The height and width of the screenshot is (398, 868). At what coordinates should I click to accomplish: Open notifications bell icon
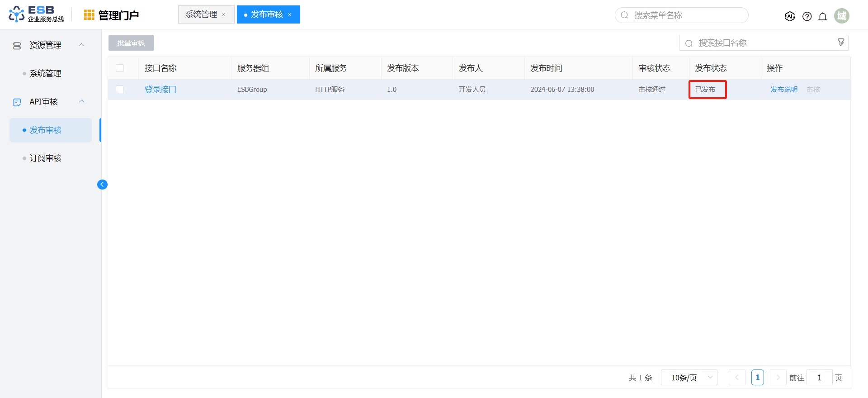pyautogui.click(x=823, y=17)
